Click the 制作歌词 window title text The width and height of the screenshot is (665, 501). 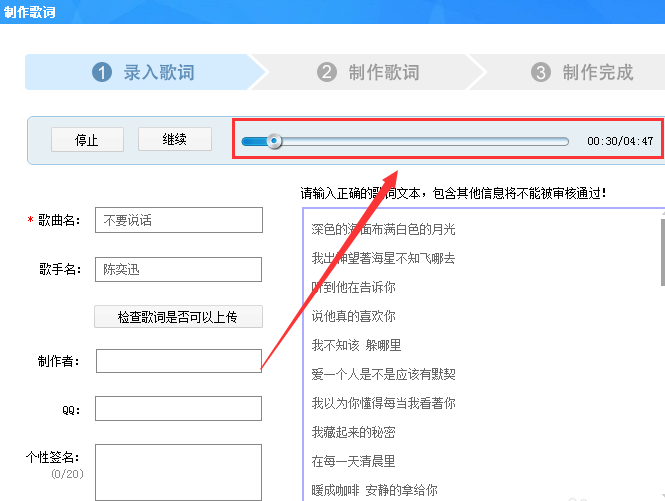(30, 12)
